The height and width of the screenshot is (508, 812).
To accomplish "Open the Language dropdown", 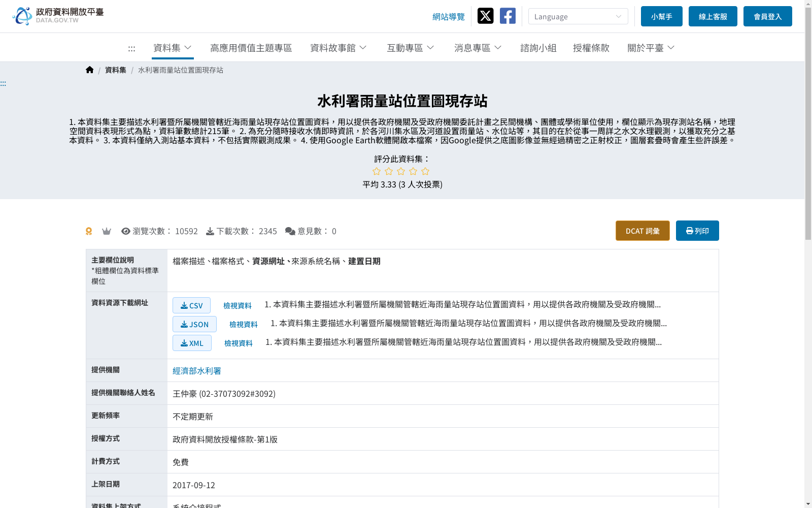I will tap(578, 16).
